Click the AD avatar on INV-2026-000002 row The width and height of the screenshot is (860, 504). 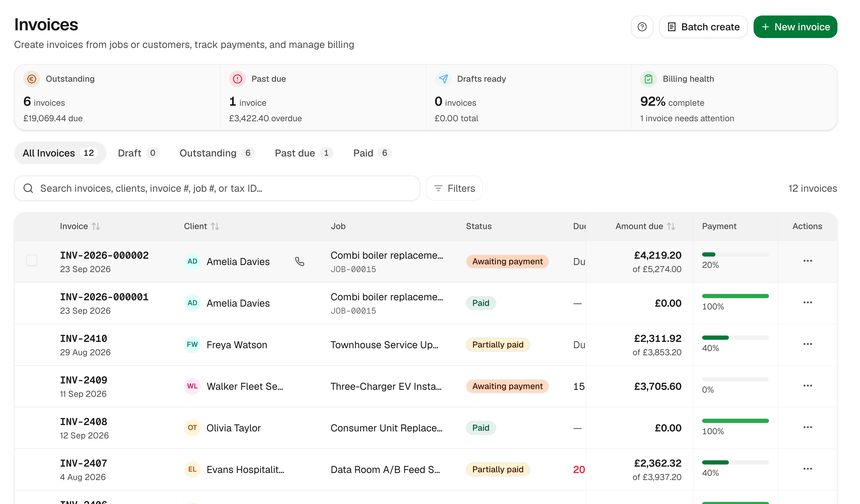click(192, 262)
